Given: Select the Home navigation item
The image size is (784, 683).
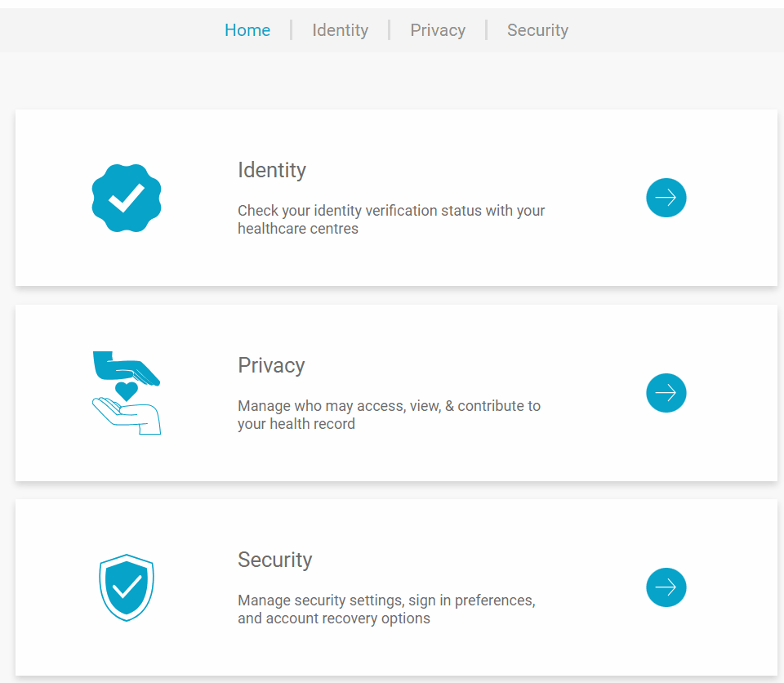Looking at the screenshot, I should click(247, 30).
